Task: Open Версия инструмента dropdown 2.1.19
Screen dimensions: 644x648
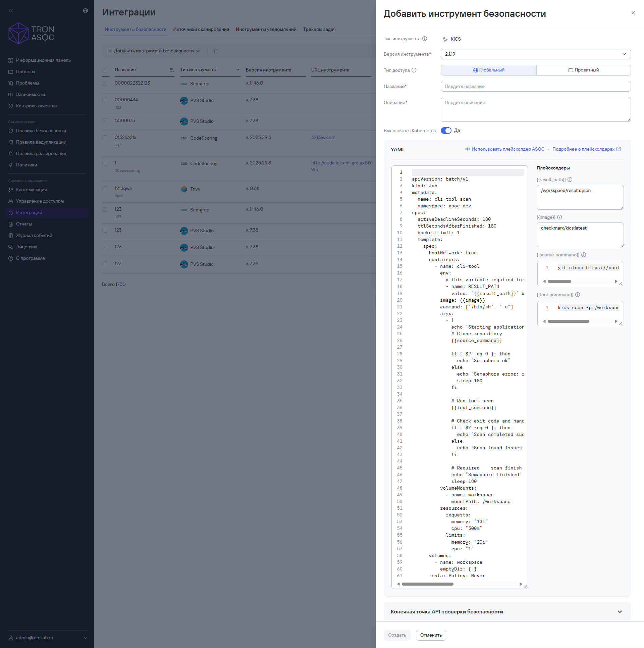Action: coord(536,54)
